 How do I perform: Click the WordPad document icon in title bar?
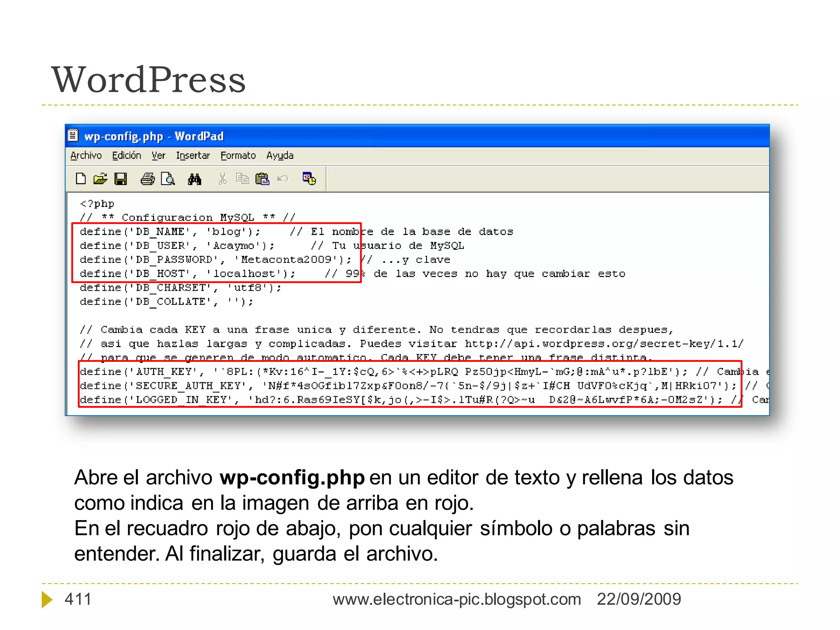point(73,135)
